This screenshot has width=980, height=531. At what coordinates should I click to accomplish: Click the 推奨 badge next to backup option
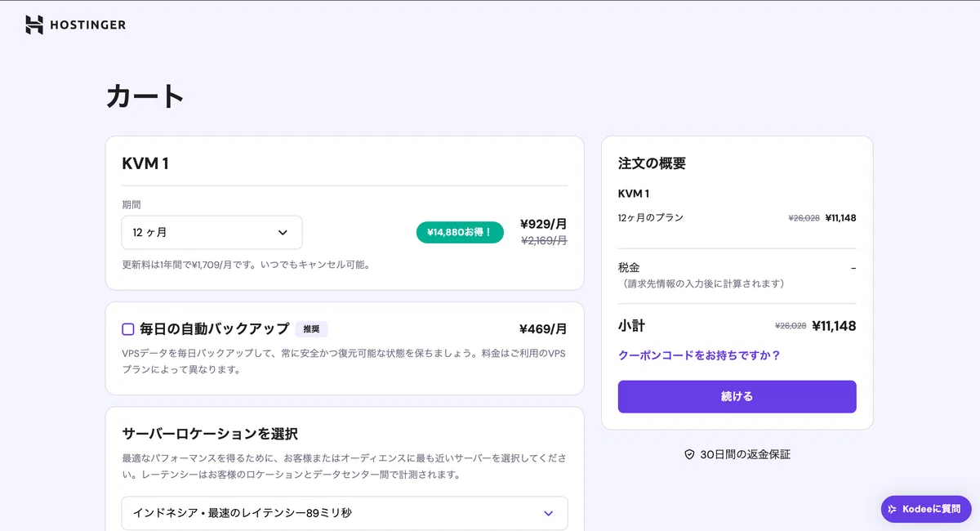click(311, 329)
